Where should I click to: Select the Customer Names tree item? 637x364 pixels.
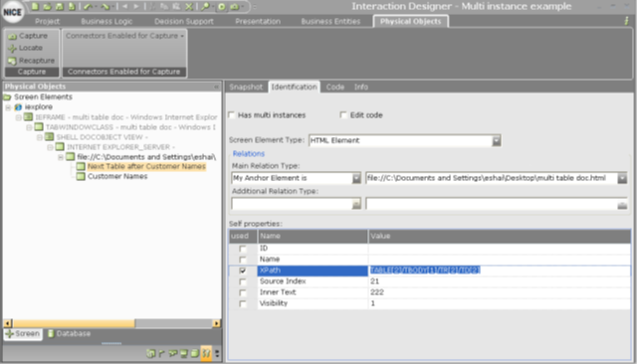coord(117,176)
